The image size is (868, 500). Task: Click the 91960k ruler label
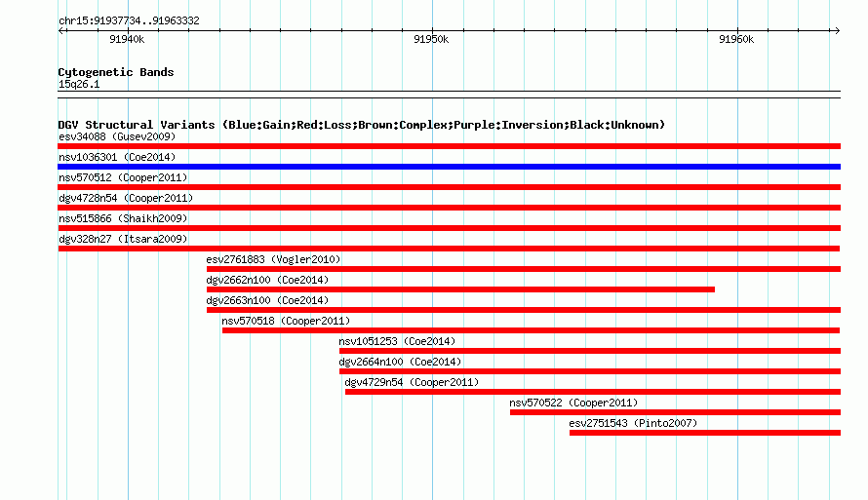[736, 39]
